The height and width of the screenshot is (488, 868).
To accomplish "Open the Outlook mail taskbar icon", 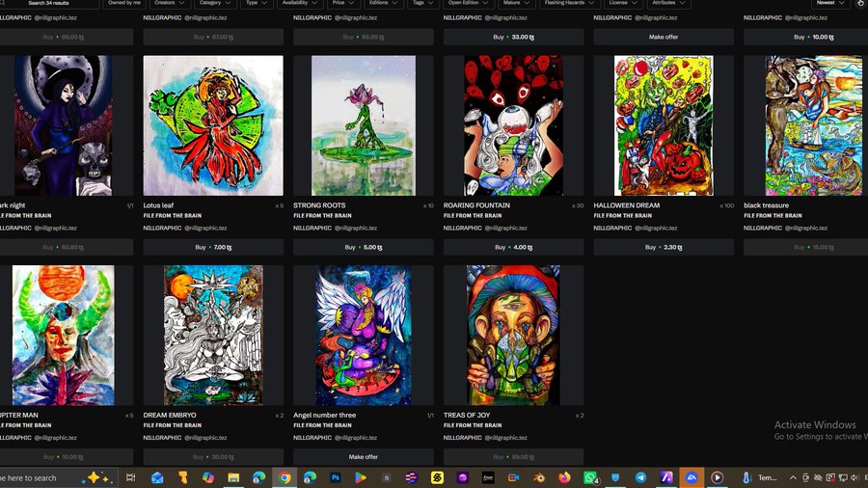I will [x=157, y=477].
